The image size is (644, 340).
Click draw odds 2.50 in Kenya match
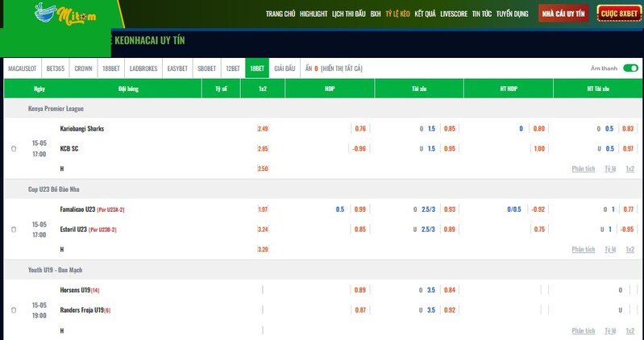click(x=263, y=168)
